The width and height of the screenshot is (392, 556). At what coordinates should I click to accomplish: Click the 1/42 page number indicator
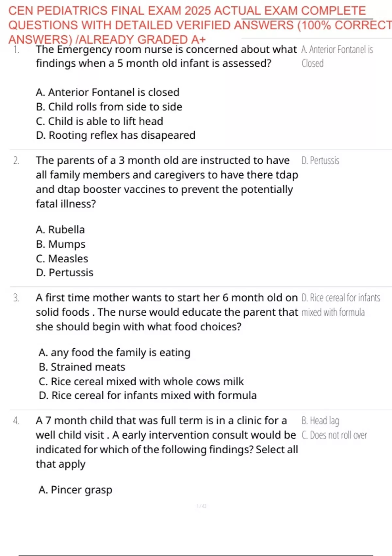tap(201, 506)
